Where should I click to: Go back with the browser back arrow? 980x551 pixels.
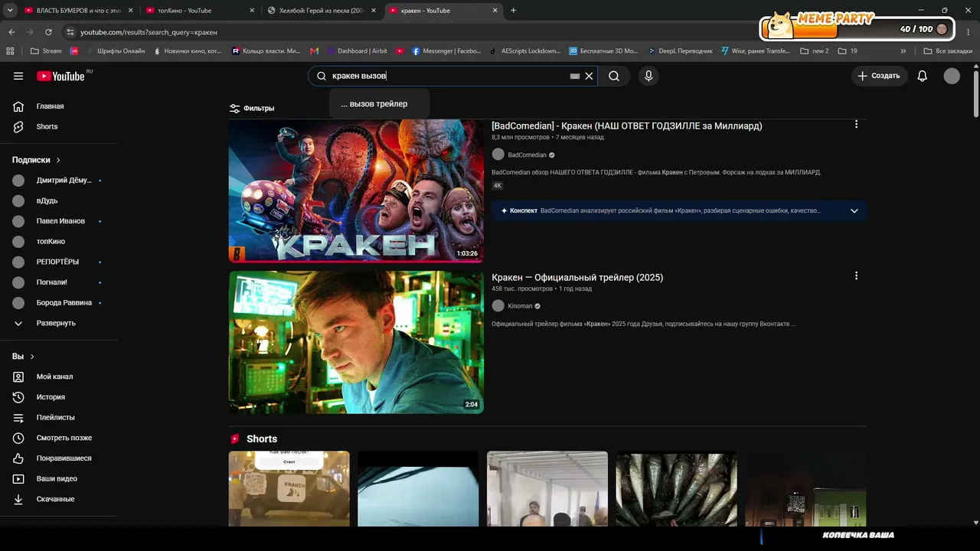tap(11, 32)
